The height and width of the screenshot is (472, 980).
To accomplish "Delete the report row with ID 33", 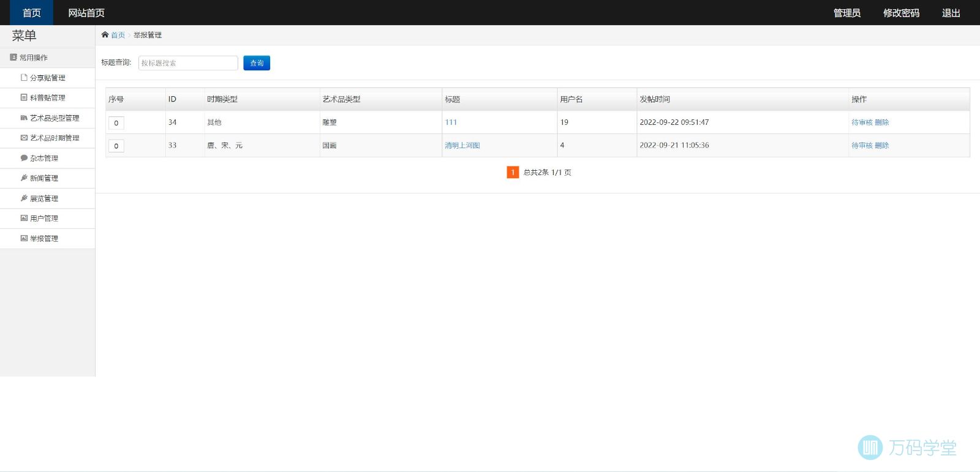I will [x=882, y=146].
